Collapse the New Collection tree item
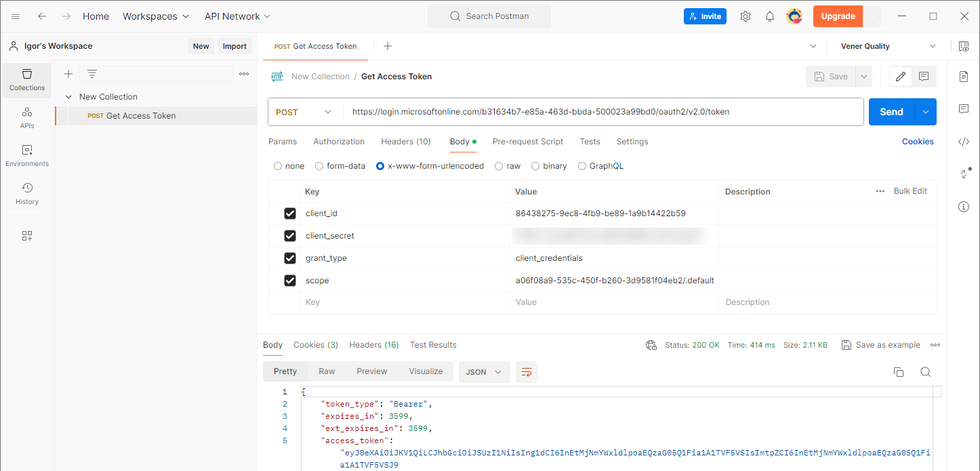Viewport: 980px width, 471px height. (x=68, y=96)
